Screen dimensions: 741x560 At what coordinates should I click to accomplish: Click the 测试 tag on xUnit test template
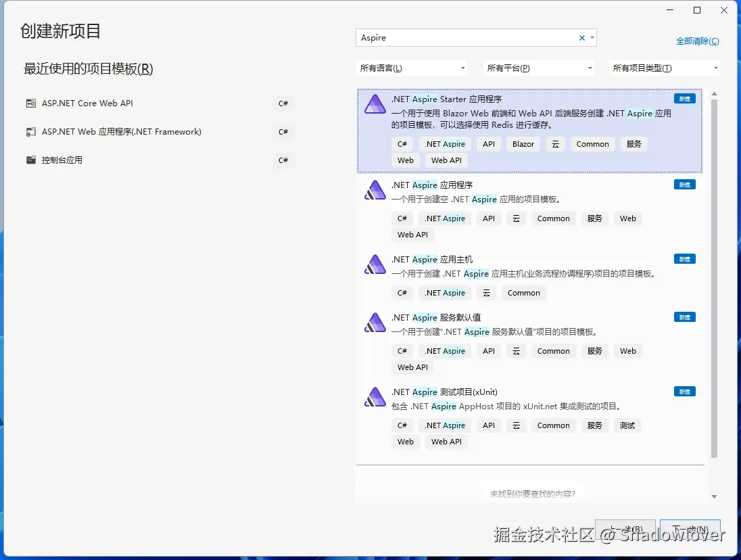[x=627, y=425]
